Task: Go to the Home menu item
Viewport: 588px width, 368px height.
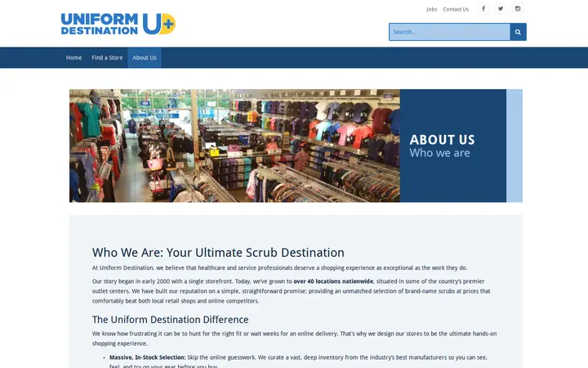Action: [73, 58]
